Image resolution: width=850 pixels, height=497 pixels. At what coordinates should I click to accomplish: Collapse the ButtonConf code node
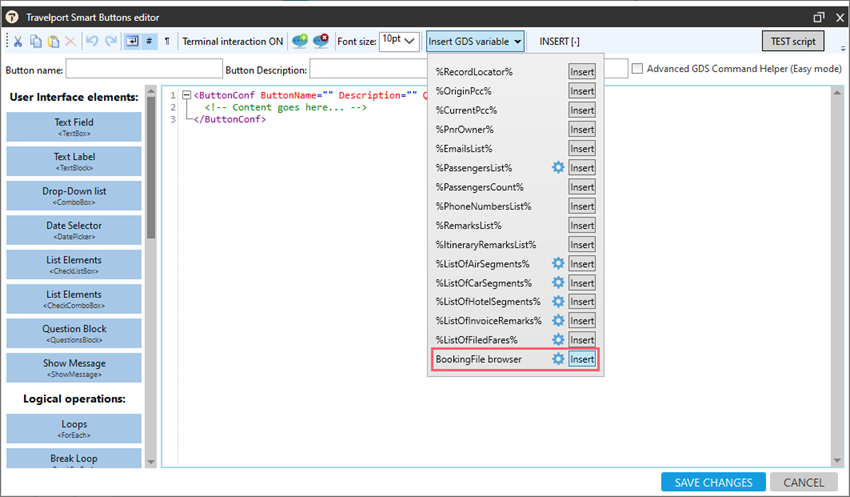click(186, 95)
